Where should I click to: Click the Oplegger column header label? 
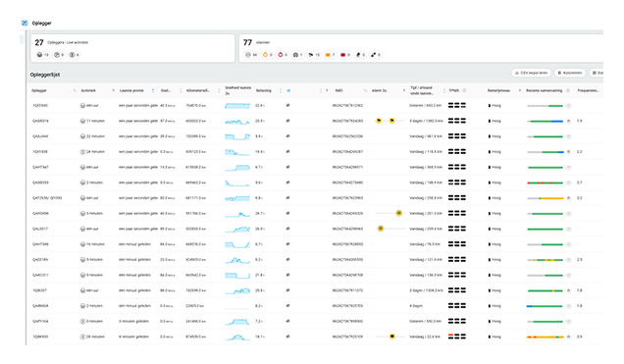point(39,90)
